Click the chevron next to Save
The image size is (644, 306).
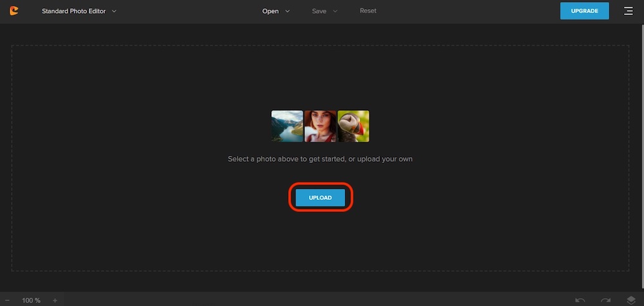pos(335,11)
